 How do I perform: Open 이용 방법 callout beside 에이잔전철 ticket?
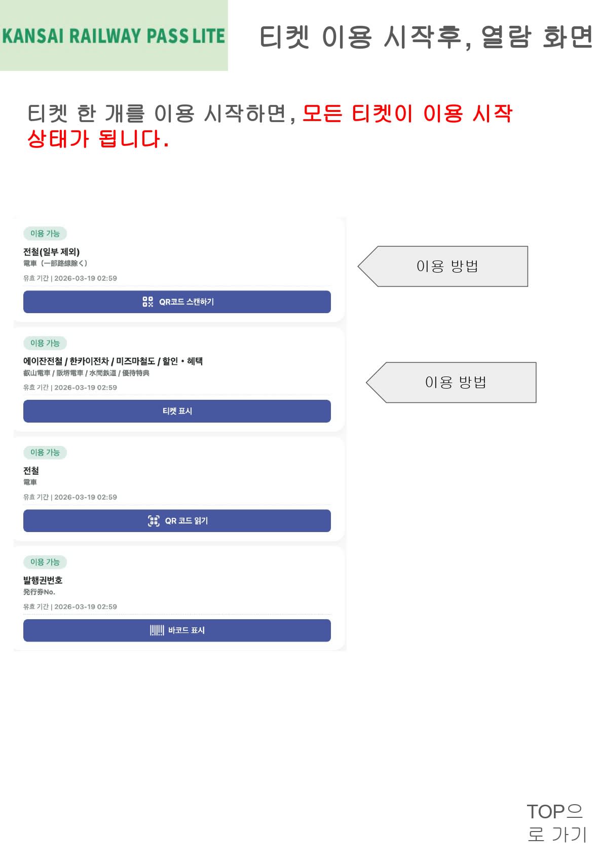(x=455, y=383)
